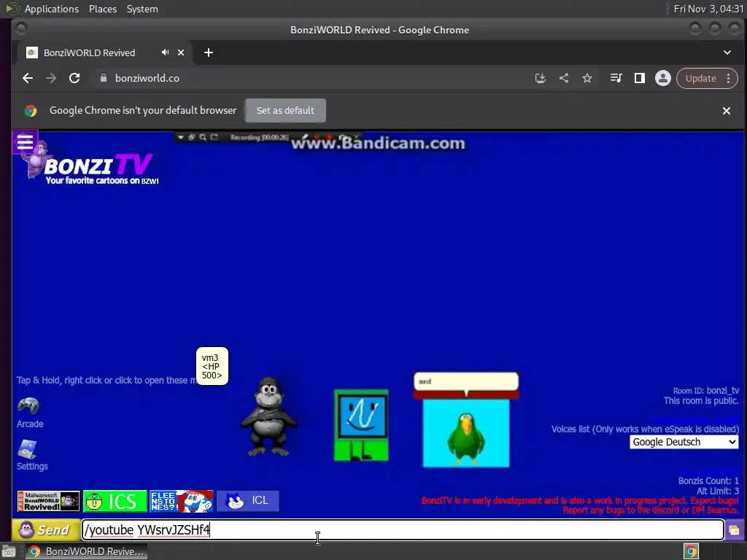Screen dimensions: 747x560
Task: Click the Alt Limit: 3 text
Action: pos(718,491)
